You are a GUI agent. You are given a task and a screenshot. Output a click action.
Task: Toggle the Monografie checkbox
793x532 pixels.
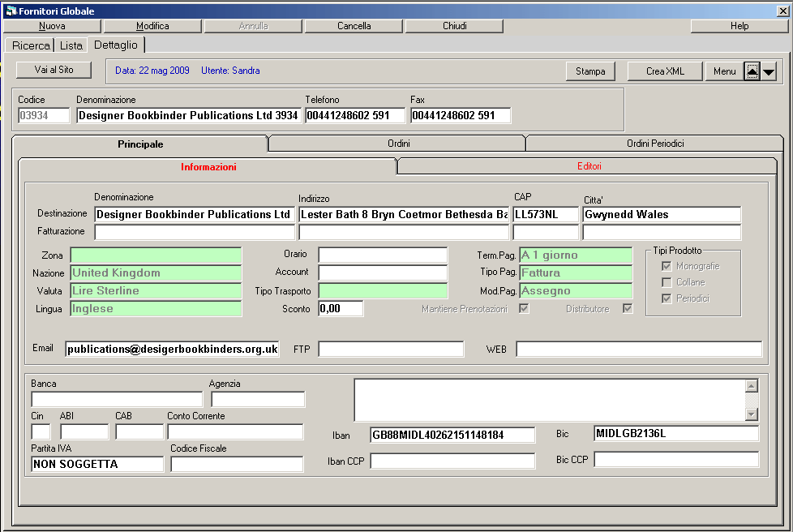[667, 266]
